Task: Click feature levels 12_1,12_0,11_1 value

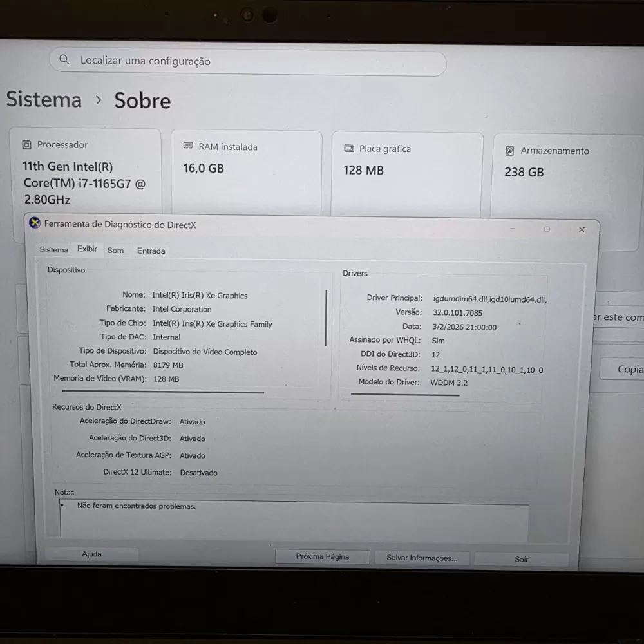Action: pyautogui.click(x=487, y=370)
